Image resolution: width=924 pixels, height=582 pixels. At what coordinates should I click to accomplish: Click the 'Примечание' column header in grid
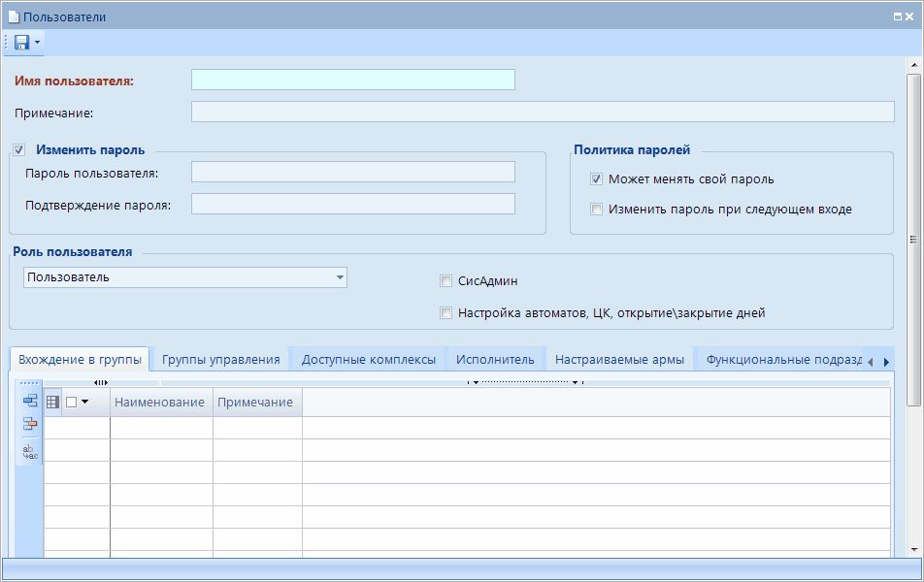[x=255, y=402]
